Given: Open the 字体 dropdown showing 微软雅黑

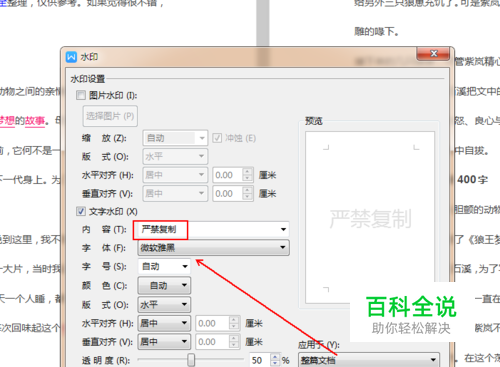Looking at the screenshot, I should click(x=213, y=248).
